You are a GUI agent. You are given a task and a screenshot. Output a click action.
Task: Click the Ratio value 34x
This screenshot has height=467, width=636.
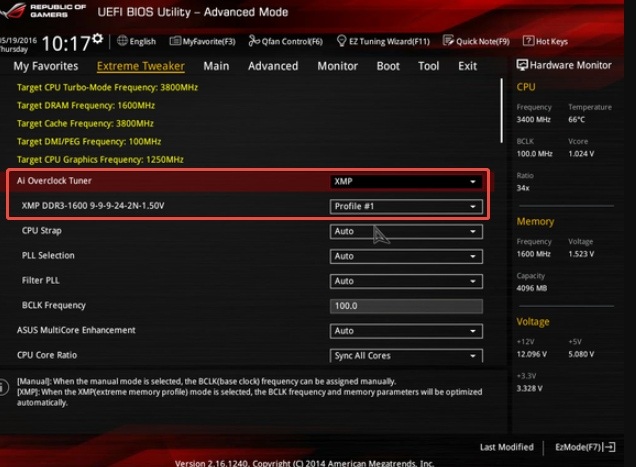523,188
